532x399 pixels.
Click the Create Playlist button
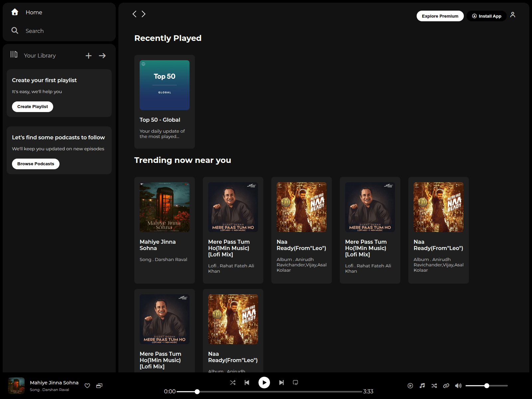coord(33,107)
